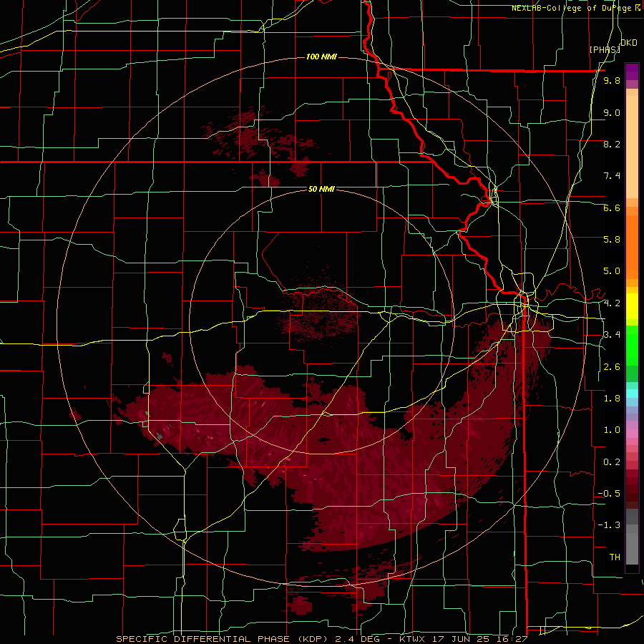Screen dimensions: 644x644
Task: Click the 50 NMI range ring label
Action: click(321, 189)
